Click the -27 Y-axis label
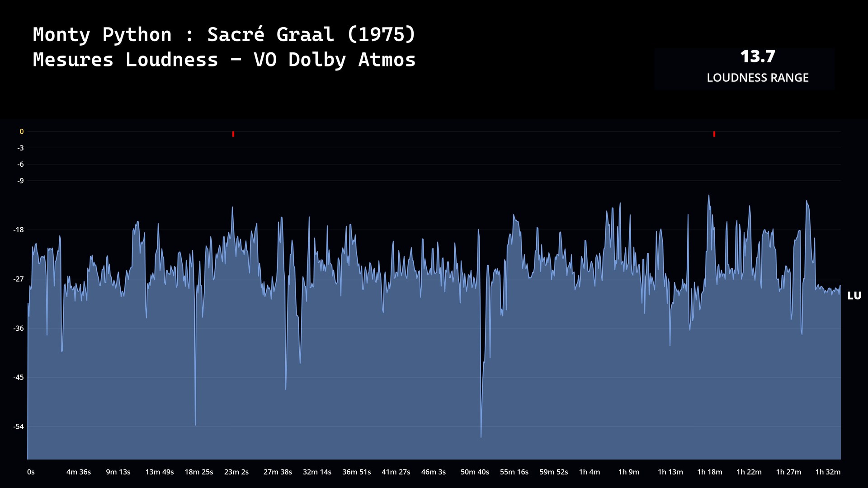The width and height of the screenshot is (868, 488). (19, 279)
